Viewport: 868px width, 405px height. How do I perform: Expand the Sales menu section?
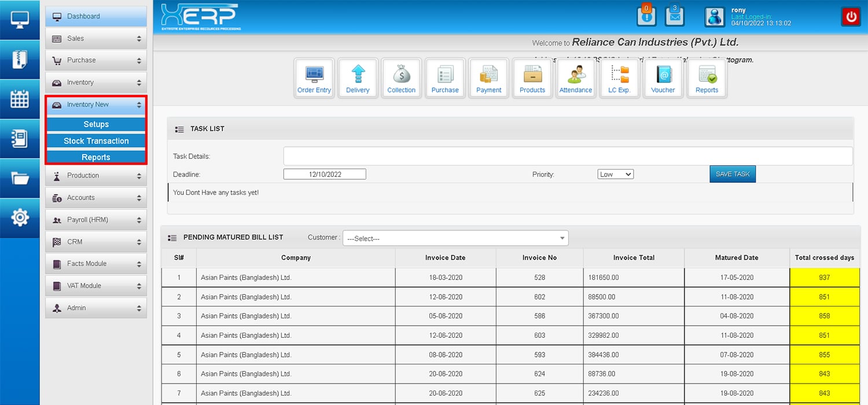(x=96, y=39)
